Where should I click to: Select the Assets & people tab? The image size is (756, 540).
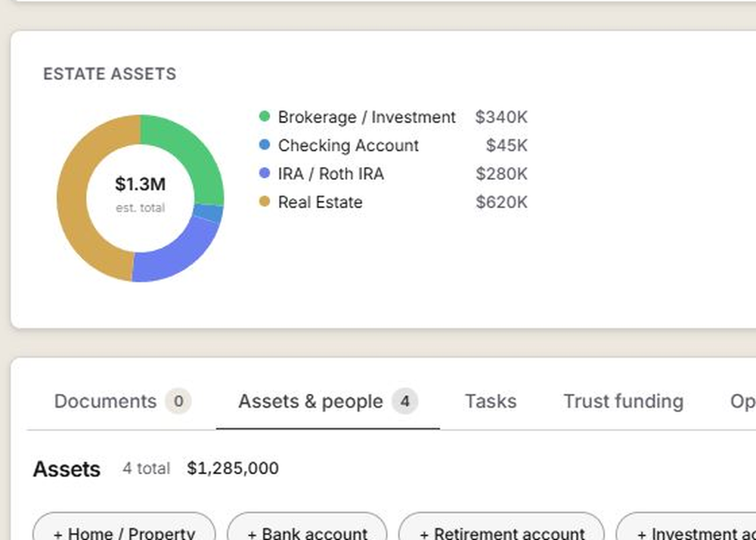tap(328, 401)
